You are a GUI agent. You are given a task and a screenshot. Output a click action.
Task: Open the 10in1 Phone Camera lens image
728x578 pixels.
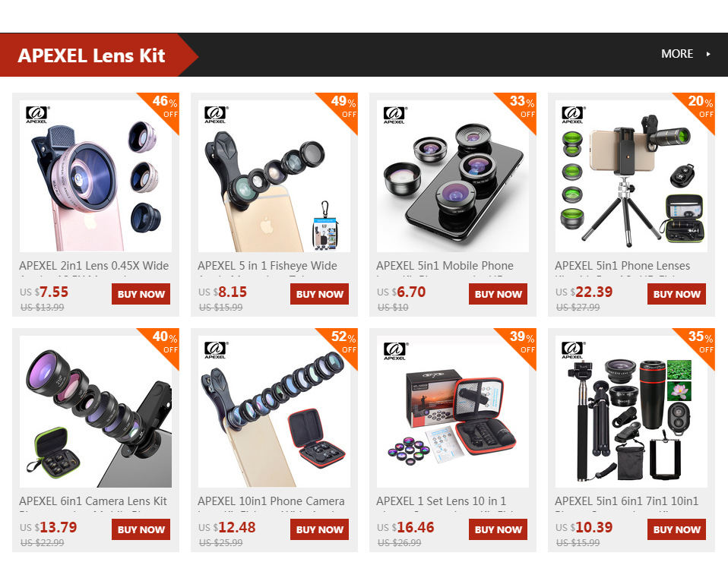(x=274, y=412)
